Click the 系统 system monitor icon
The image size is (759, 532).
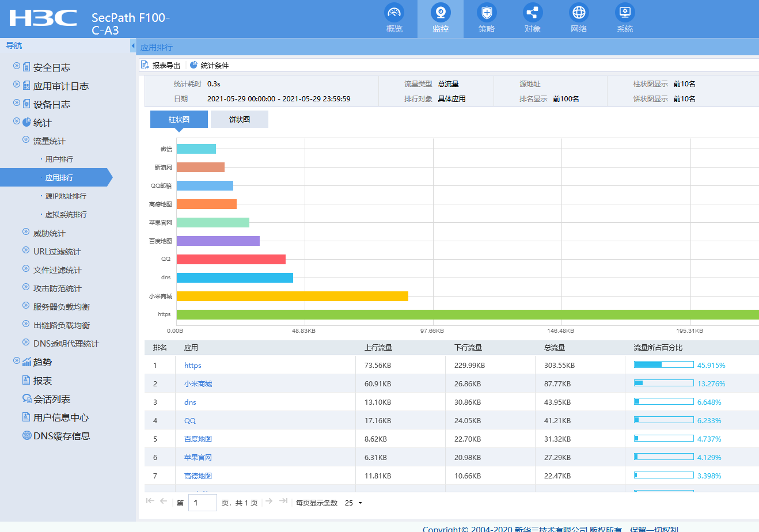624,13
